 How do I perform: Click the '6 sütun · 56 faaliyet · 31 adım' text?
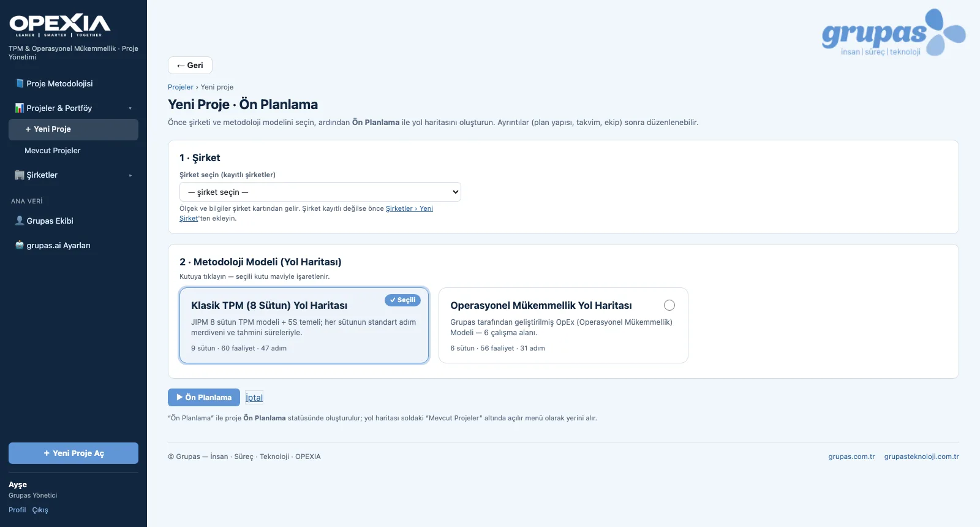click(497, 348)
